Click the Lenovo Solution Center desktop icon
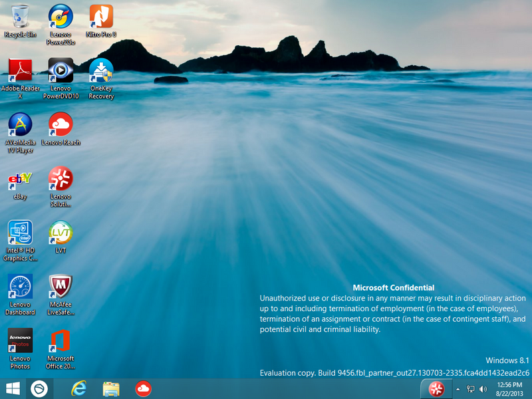This screenshot has width=532, height=399. click(61, 178)
